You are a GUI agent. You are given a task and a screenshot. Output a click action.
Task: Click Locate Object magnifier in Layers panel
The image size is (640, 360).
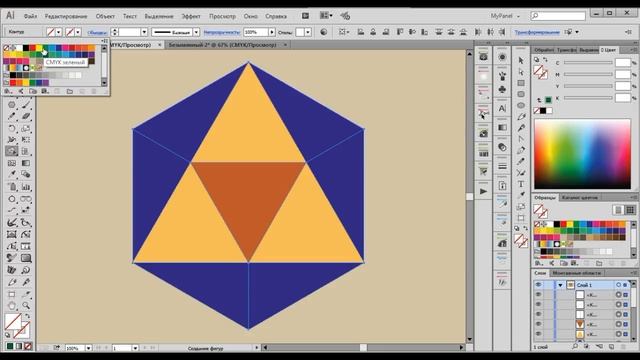click(x=575, y=347)
